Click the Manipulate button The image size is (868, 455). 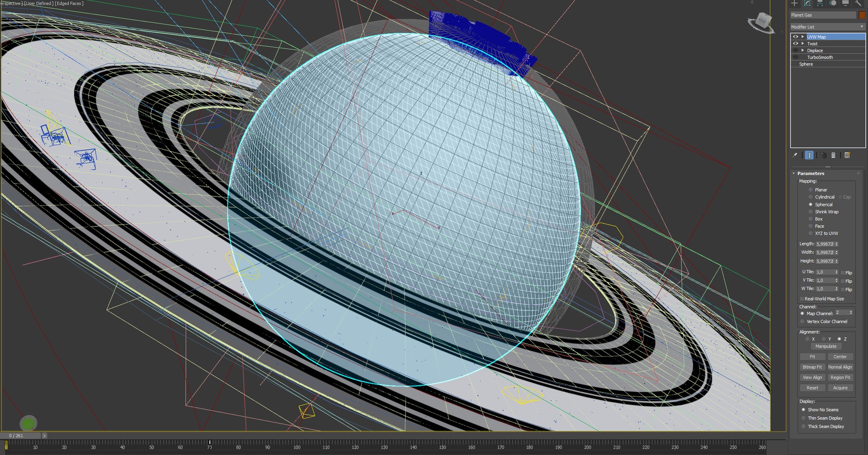point(826,346)
